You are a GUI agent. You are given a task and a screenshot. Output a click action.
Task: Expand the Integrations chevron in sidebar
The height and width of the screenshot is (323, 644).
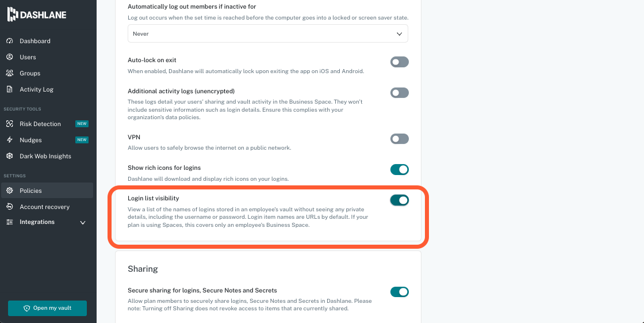pyautogui.click(x=83, y=223)
